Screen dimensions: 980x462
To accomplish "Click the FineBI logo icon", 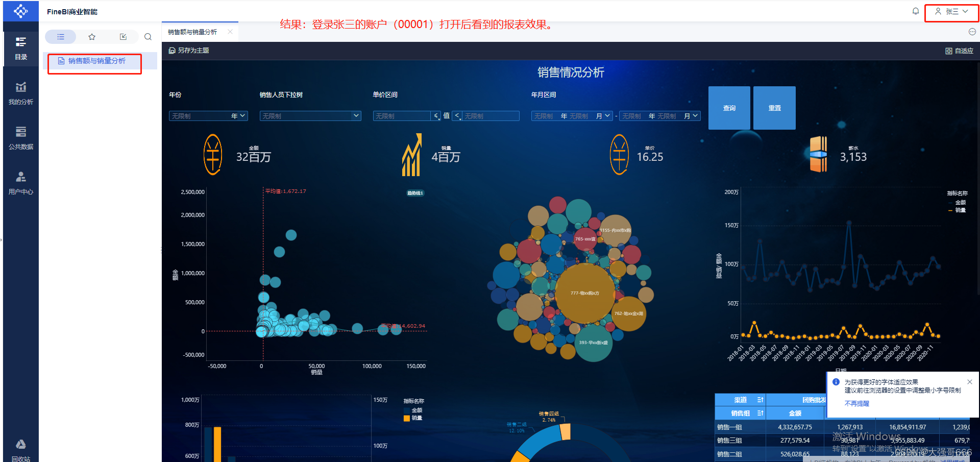I will pyautogui.click(x=21, y=11).
